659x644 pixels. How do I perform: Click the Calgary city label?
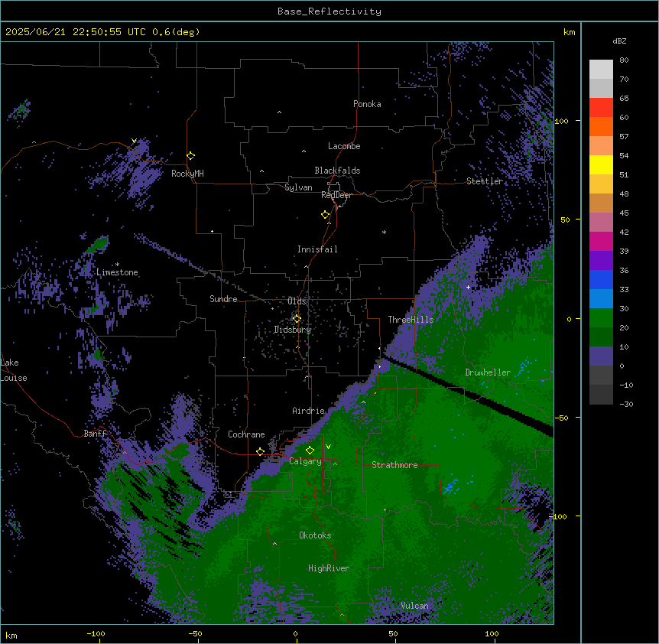pyautogui.click(x=306, y=461)
